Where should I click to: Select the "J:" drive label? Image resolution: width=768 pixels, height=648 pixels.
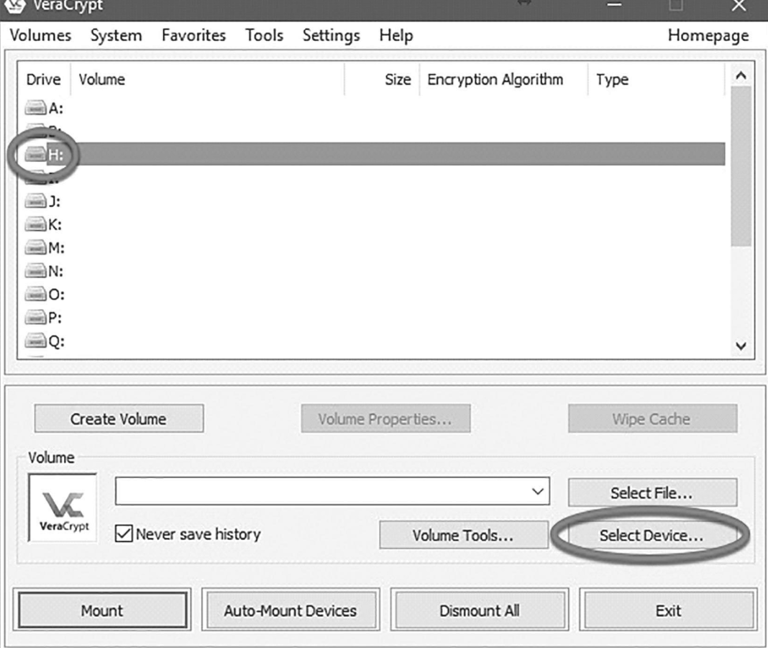(x=54, y=201)
